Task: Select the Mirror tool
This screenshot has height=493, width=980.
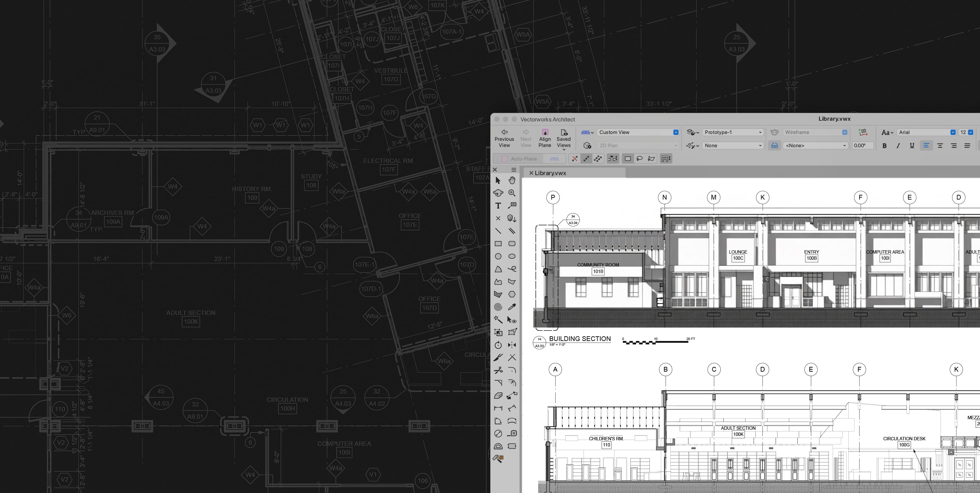Action: [512, 345]
